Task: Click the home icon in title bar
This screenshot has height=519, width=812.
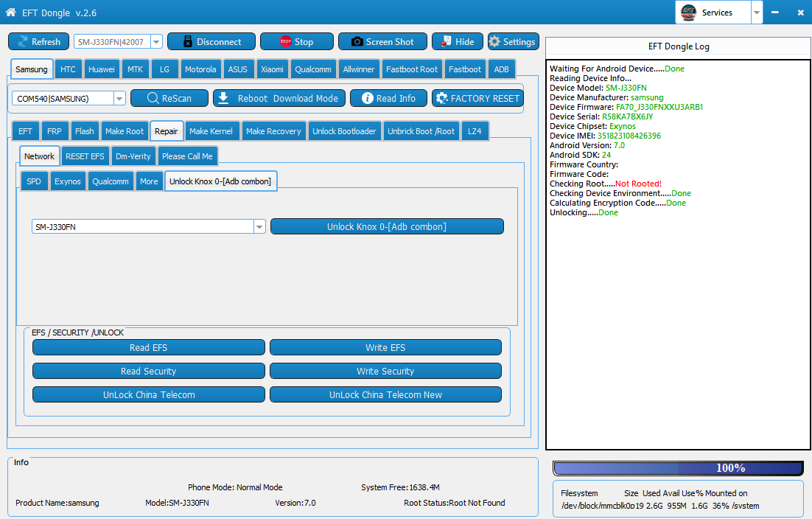Action: click(x=10, y=13)
